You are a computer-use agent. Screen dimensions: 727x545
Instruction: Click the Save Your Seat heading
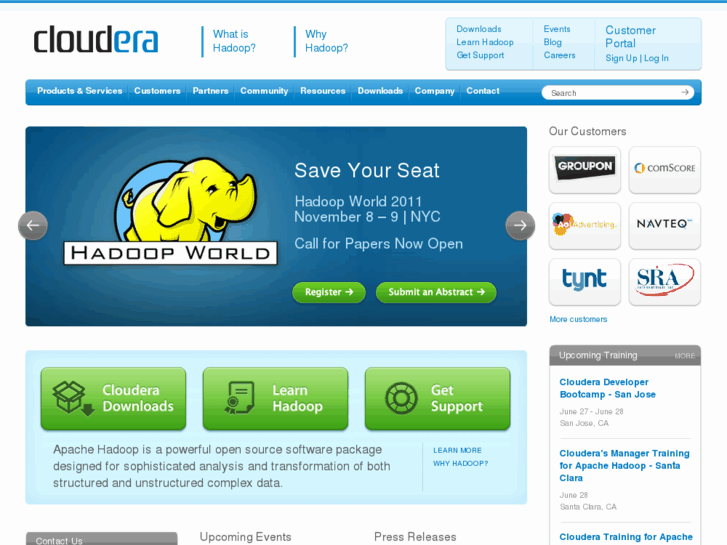(x=367, y=170)
